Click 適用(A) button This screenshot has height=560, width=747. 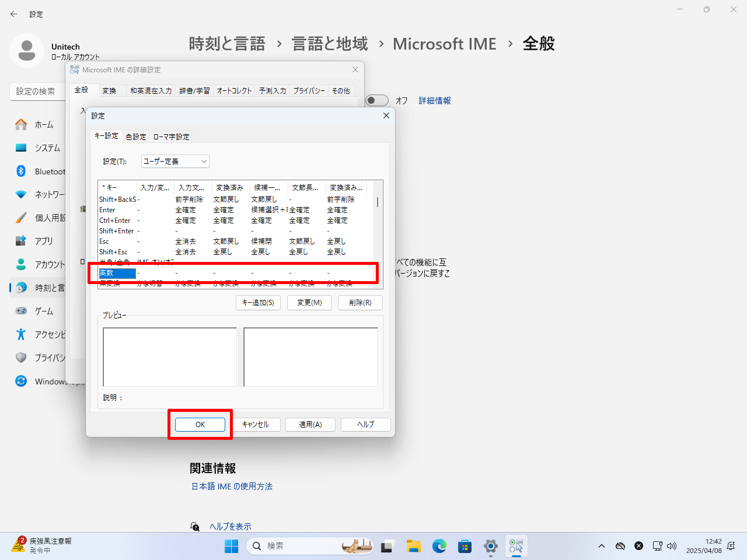(x=310, y=425)
